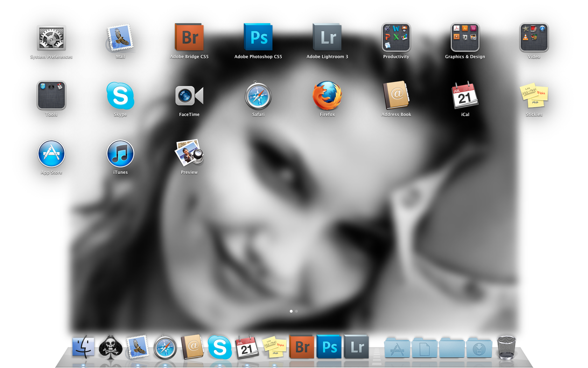Open the skull spade app in Dock
The width and height of the screenshot is (588, 368).
click(x=111, y=347)
